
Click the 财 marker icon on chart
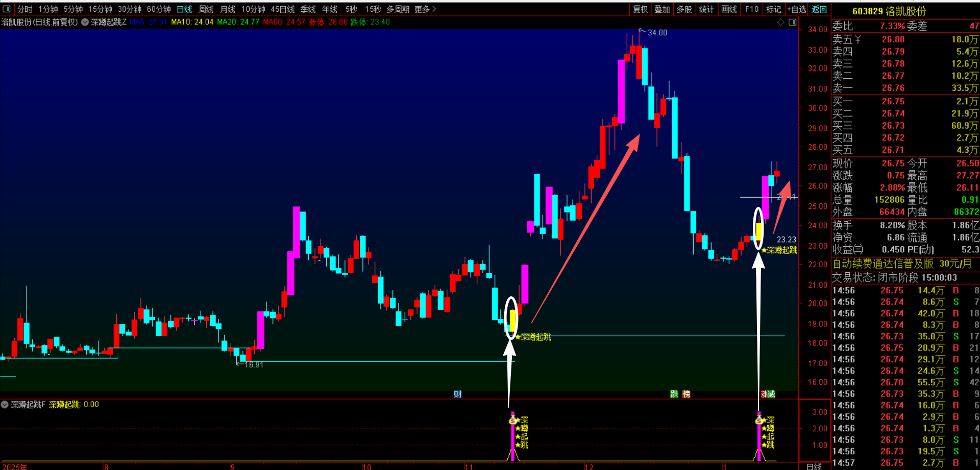click(458, 394)
